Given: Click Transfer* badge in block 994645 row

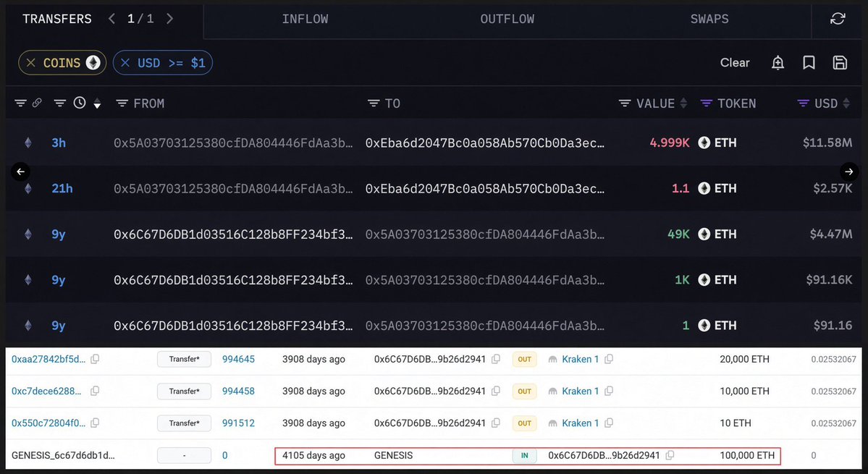Looking at the screenshot, I should click(185, 359).
